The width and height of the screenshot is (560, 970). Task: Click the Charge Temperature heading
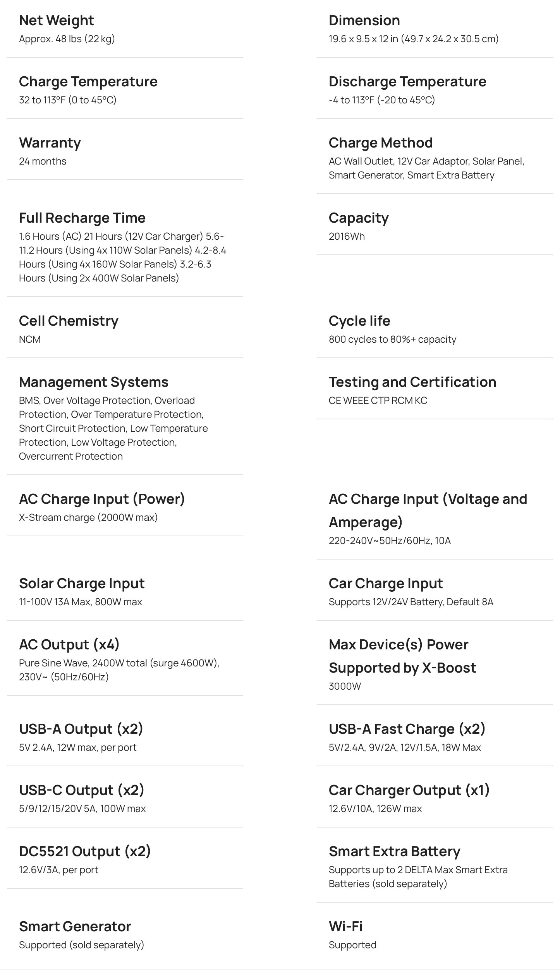coord(88,82)
